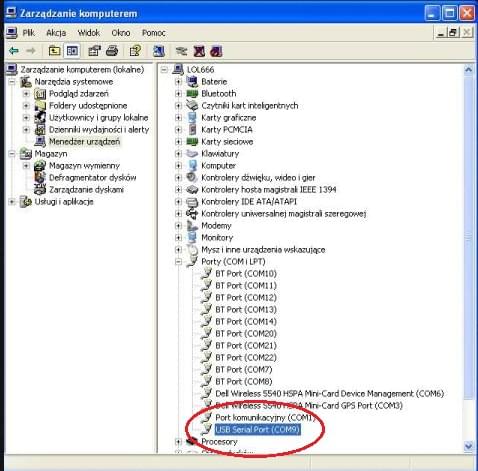Click the Uninstall device toolbar icon
The height and width of the screenshot is (471, 478).
199,51
